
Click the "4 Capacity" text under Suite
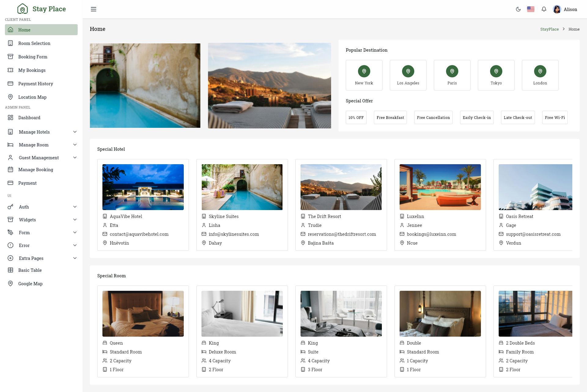coord(319,361)
